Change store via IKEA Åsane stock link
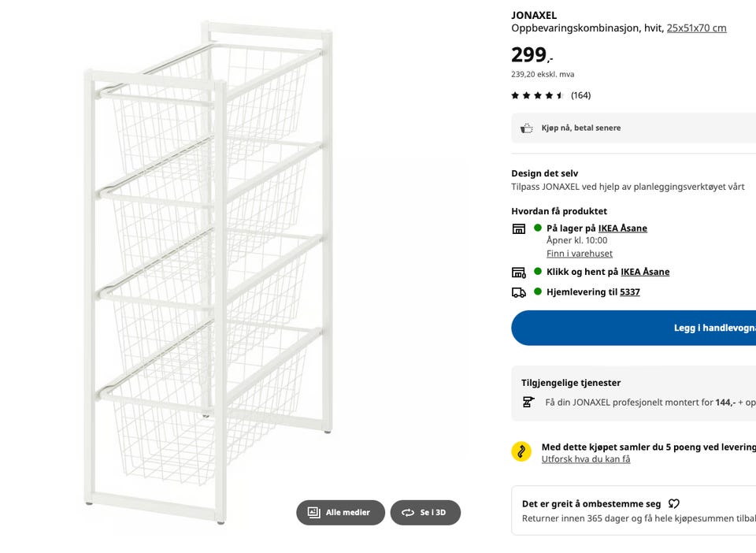756x553 pixels. (x=622, y=228)
